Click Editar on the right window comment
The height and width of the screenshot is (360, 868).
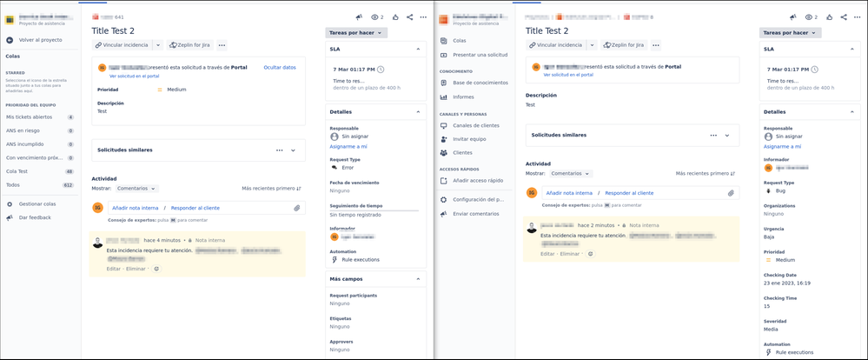click(x=547, y=254)
